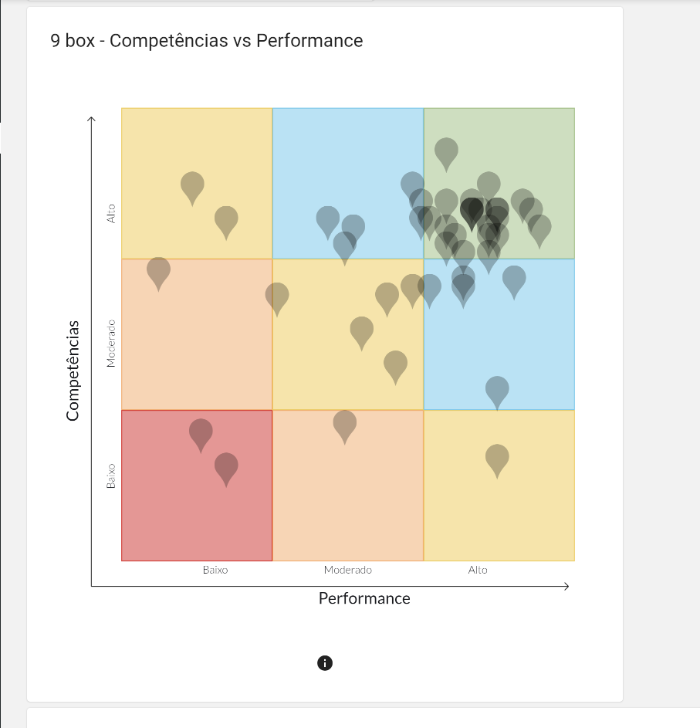Click the rightmost pin in green box

[539, 227]
